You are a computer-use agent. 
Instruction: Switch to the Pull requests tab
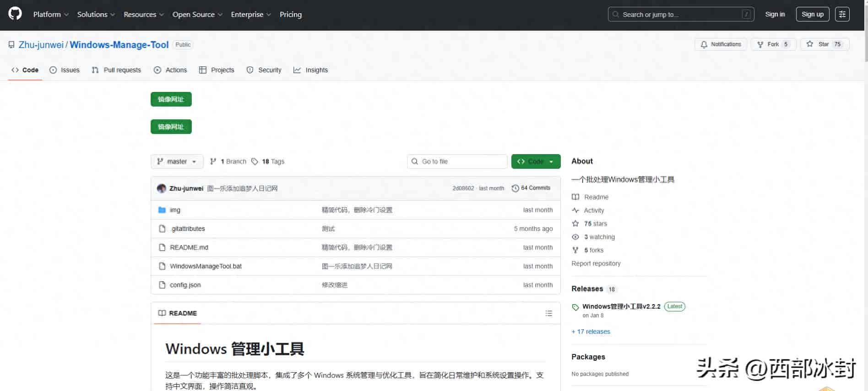[116, 70]
